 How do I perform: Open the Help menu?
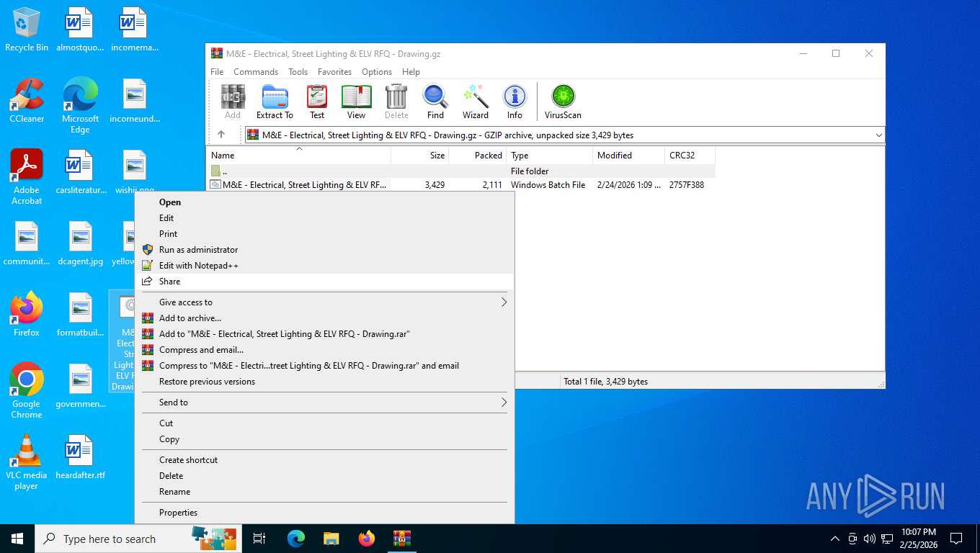coord(411,72)
